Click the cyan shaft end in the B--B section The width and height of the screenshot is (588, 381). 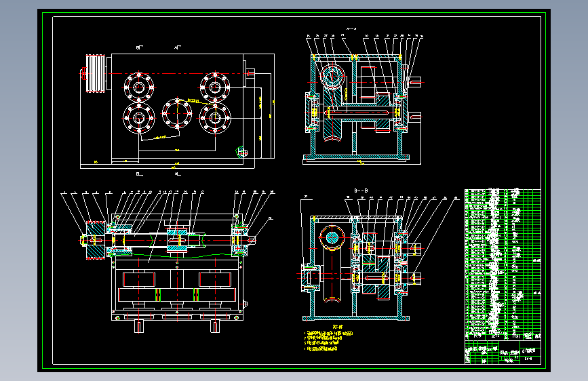click(332, 238)
